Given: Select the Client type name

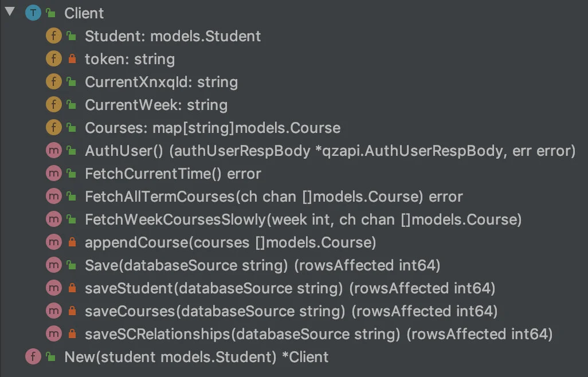Looking at the screenshot, I should point(84,13).
